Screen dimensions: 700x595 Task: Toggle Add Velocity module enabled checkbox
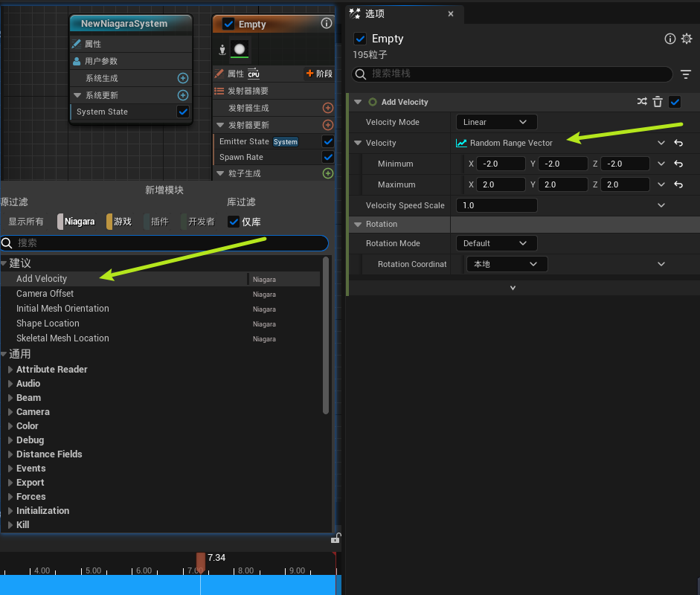(x=675, y=102)
